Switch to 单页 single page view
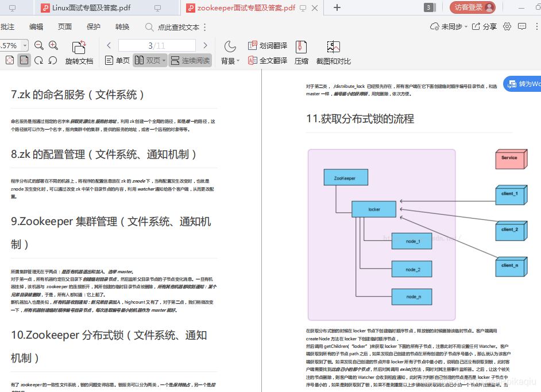 click(117, 61)
